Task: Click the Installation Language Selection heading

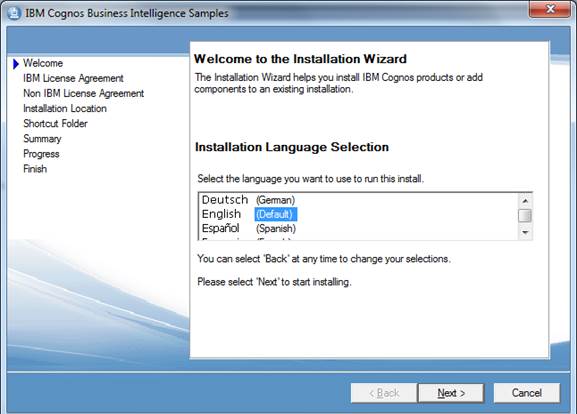Action: pos(292,147)
